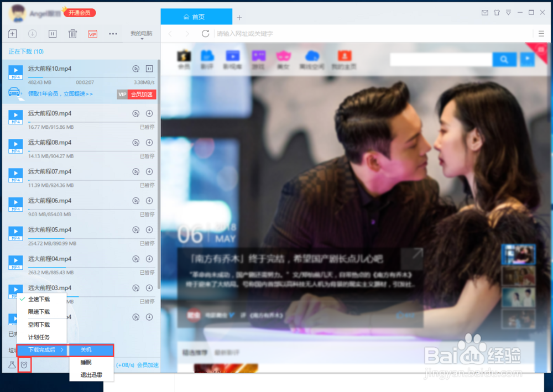
Task: Click play-while-downloading icon for 远大前程10.mp4
Action: click(136, 69)
